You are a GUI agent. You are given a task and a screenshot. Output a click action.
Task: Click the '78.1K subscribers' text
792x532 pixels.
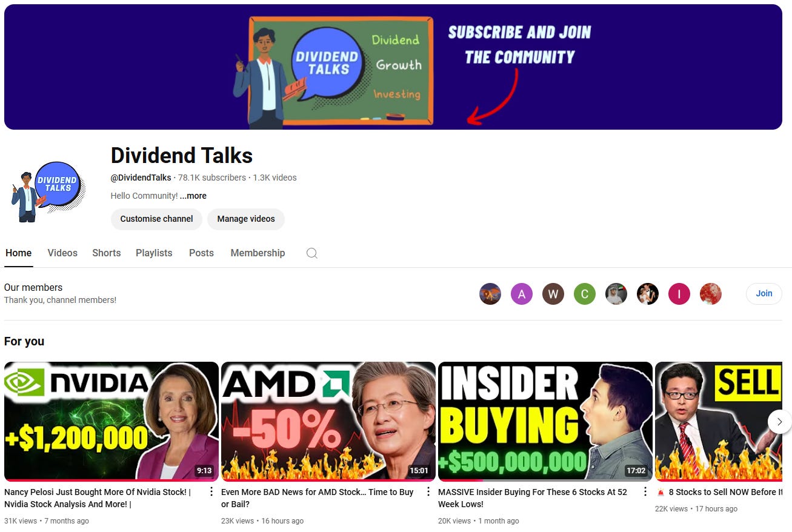coord(212,178)
